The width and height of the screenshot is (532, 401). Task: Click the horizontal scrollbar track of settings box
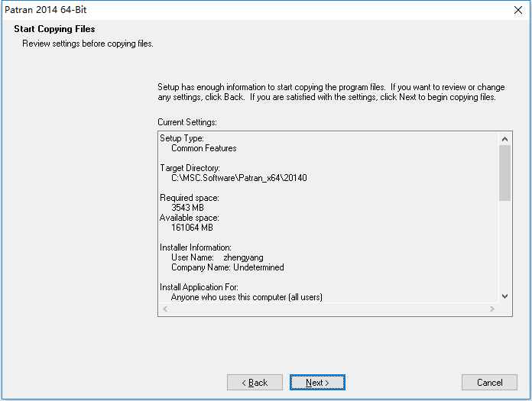tap(329, 309)
